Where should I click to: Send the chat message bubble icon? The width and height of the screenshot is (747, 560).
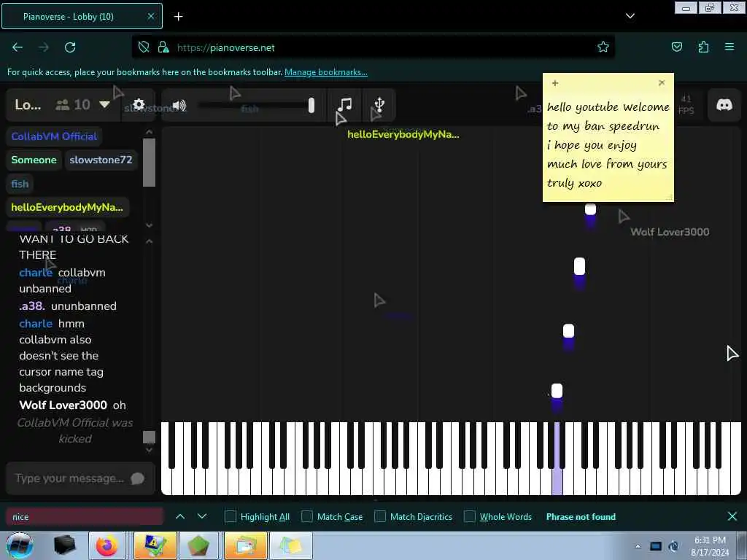click(x=137, y=478)
